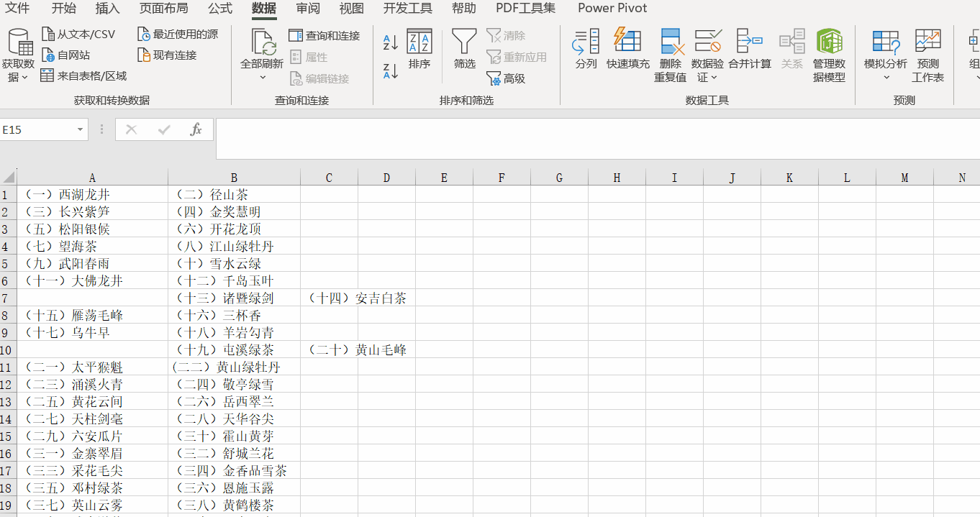This screenshot has width=980, height=517.
Task: Click the fx insert function button
Action: (196, 130)
